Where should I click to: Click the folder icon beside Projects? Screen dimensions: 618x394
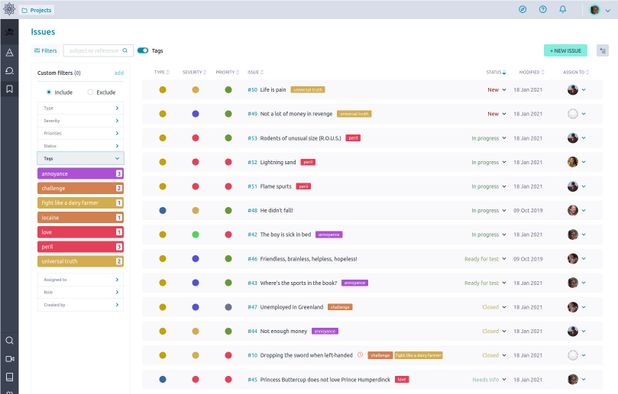24,10
